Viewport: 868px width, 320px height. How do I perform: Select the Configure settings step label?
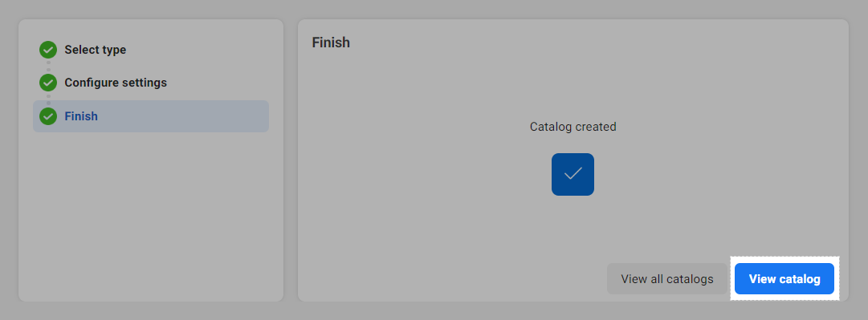[116, 83]
